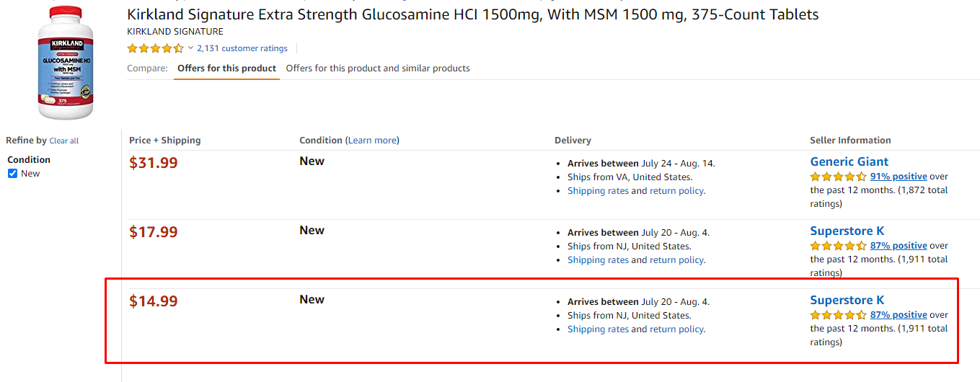Uncheck the New condition checkbox

point(12,174)
